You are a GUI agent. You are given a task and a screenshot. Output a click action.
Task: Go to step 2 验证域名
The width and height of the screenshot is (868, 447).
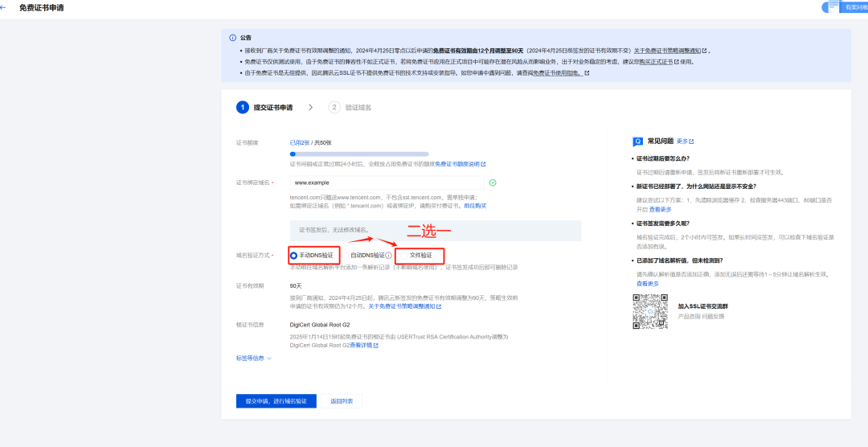tap(350, 107)
